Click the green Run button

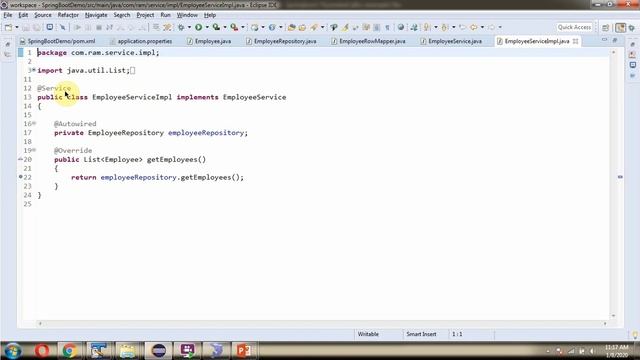click(x=198, y=27)
